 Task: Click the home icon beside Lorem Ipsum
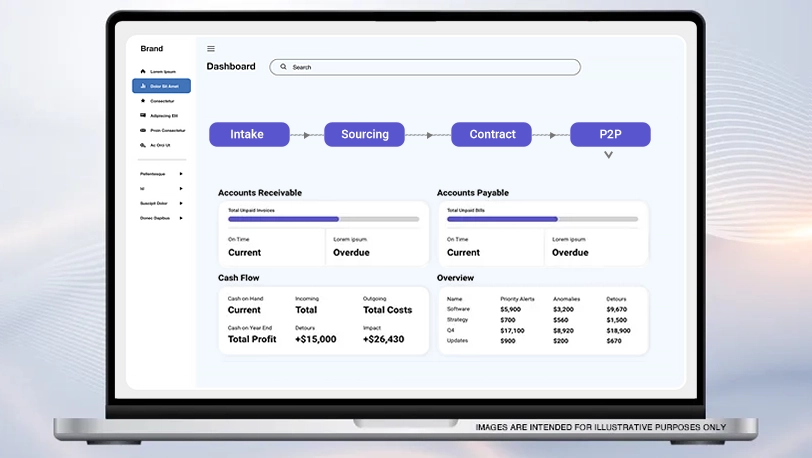click(143, 72)
